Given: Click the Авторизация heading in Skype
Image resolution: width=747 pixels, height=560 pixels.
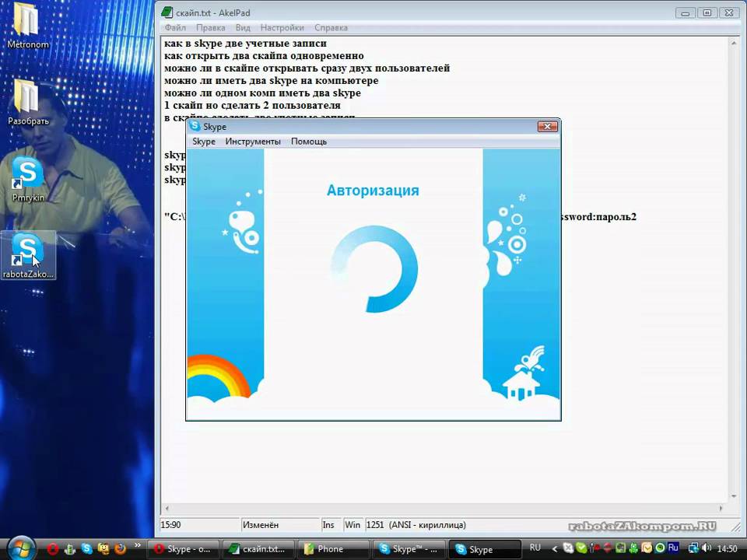Looking at the screenshot, I should point(373,191).
